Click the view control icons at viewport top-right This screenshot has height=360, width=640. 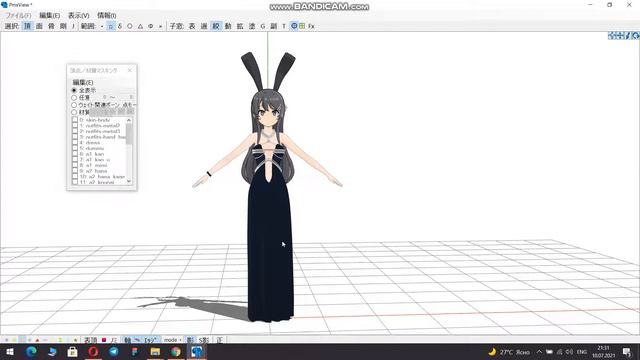click(x=623, y=36)
